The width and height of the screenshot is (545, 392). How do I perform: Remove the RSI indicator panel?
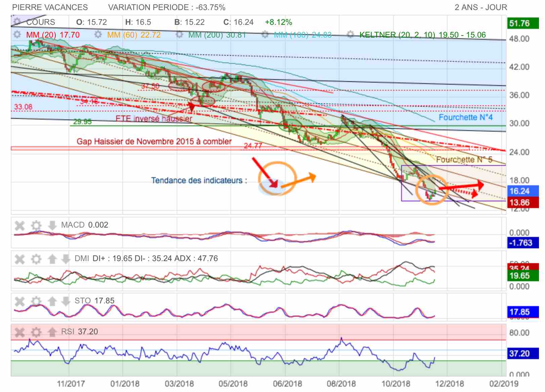click(20, 332)
